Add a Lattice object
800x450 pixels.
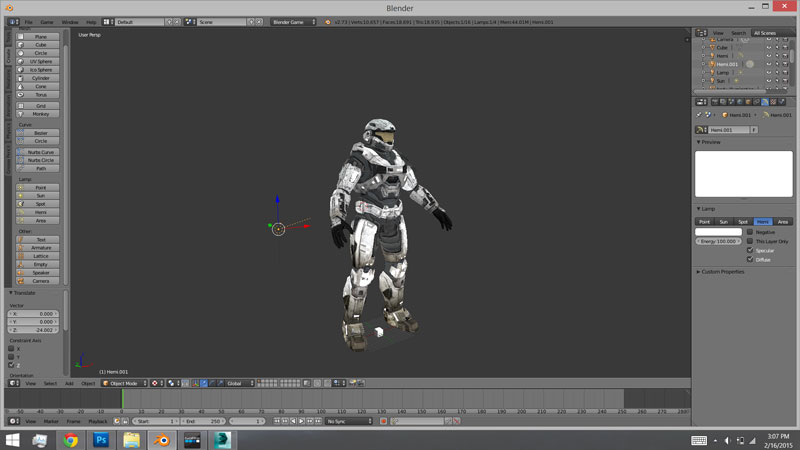tap(38, 256)
